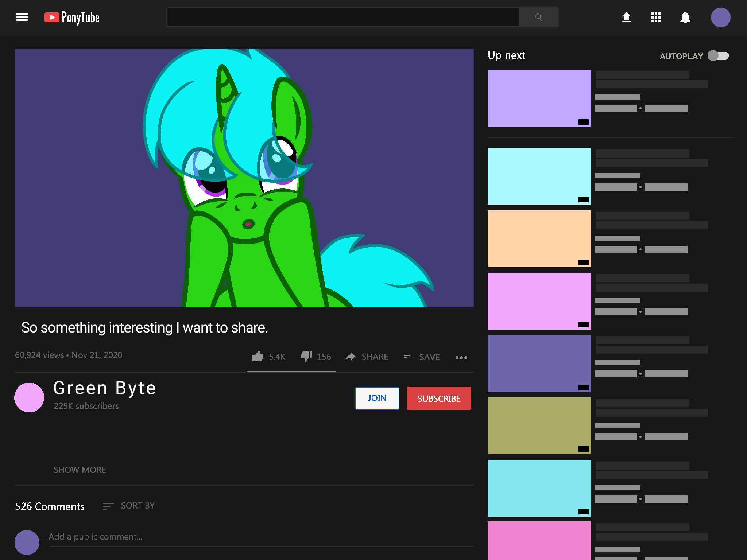Click the upload video icon

626,17
